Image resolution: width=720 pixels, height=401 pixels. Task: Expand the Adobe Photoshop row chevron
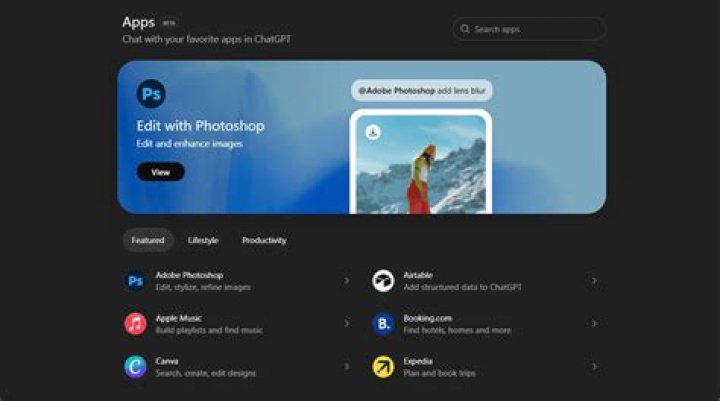click(x=347, y=281)
